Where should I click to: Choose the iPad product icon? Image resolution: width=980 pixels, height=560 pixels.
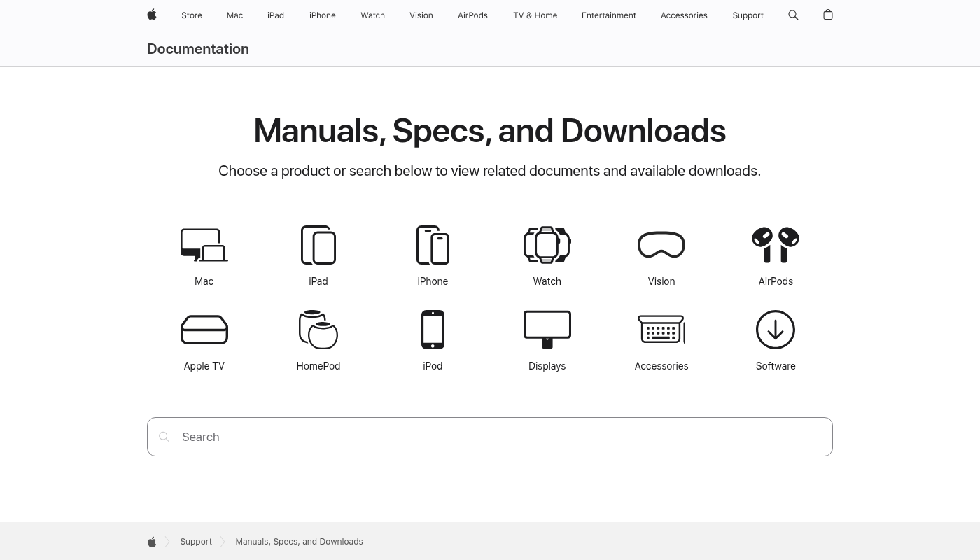coord(318,245)
